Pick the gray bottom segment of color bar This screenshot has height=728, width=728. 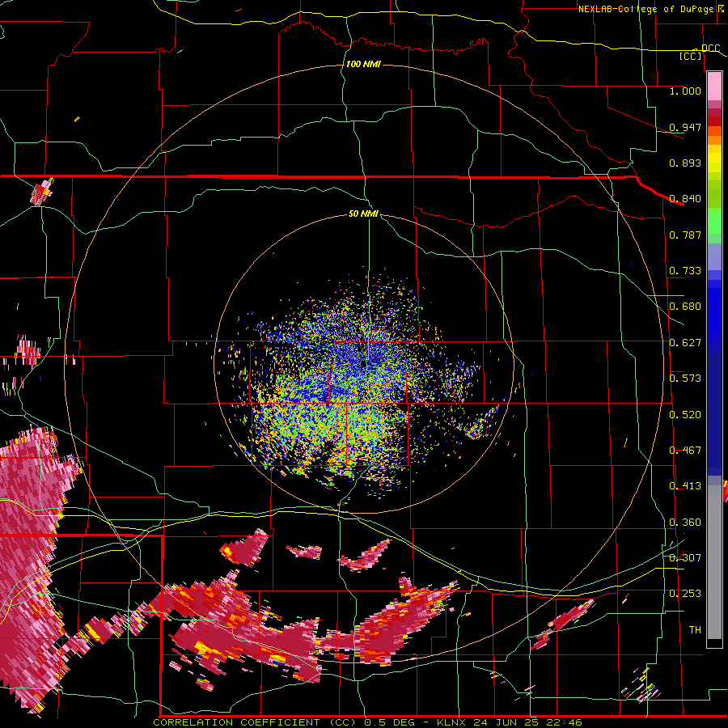714,562
